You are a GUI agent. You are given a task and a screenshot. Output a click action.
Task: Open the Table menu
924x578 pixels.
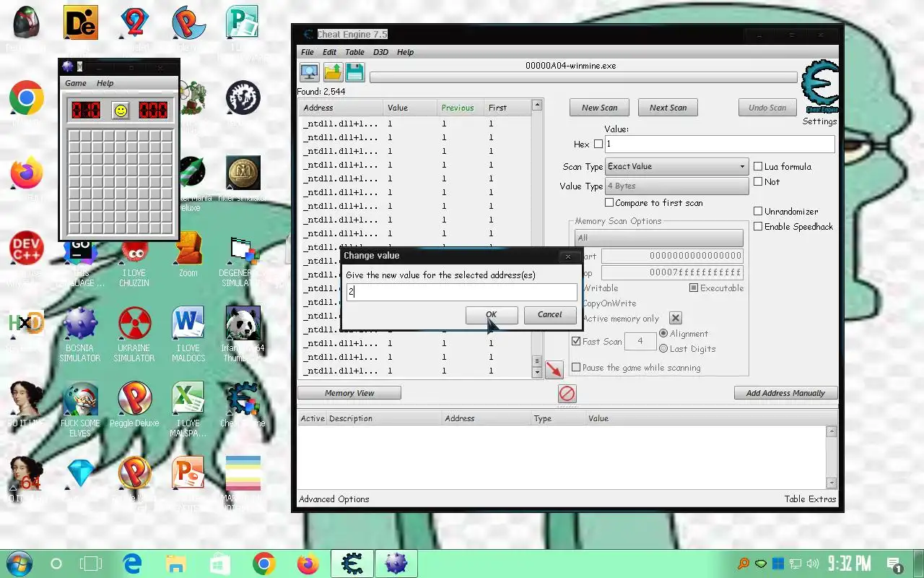[355, 52]
